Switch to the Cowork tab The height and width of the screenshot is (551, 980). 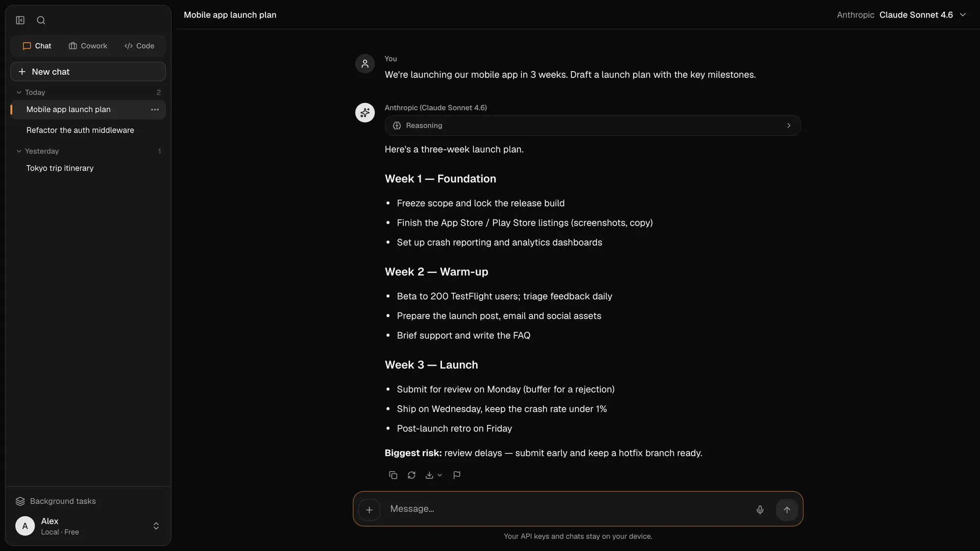point(88,46)
